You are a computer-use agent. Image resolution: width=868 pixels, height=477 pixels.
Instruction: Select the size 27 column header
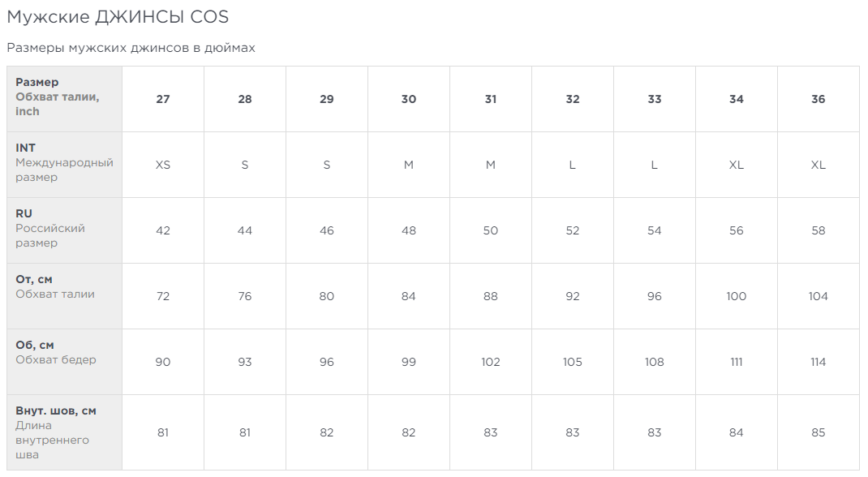[x=163, y=99]
